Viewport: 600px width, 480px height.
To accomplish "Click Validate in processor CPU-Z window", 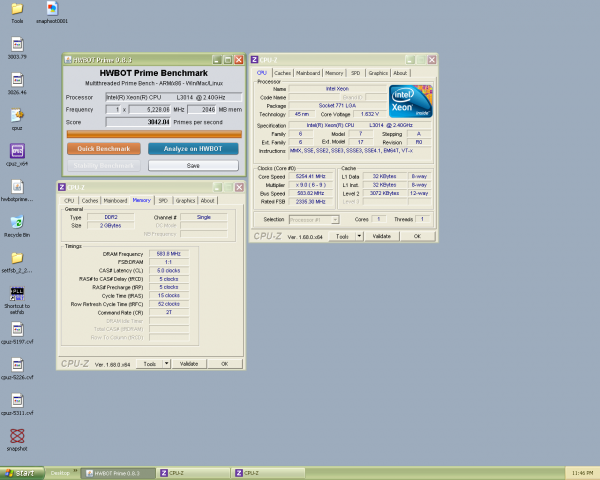I will click(382, 236).
